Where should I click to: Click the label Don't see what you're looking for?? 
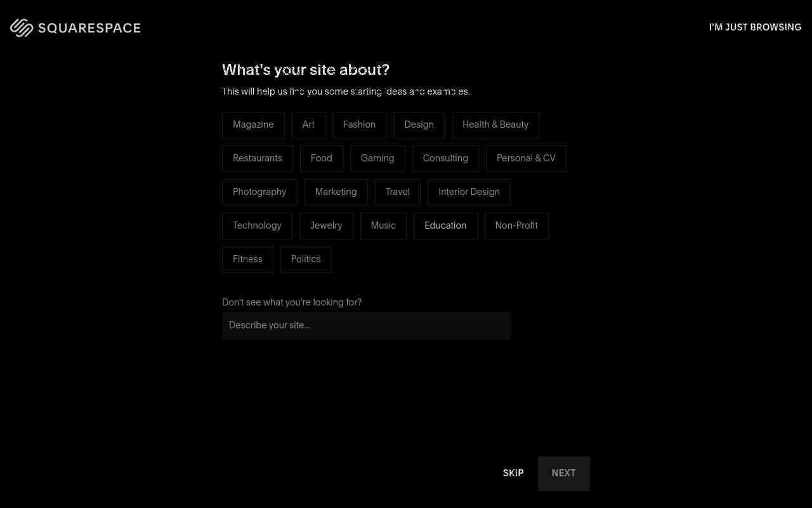point(292,302)
